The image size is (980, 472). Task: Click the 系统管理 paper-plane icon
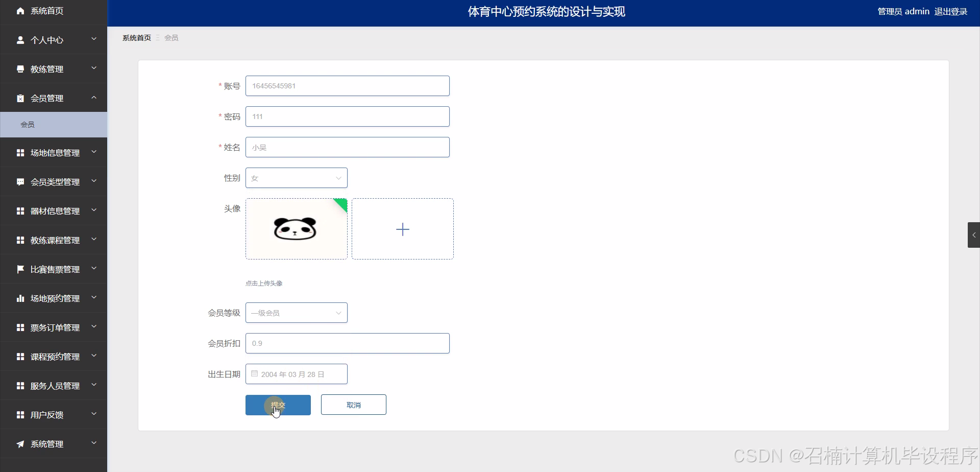20,443
